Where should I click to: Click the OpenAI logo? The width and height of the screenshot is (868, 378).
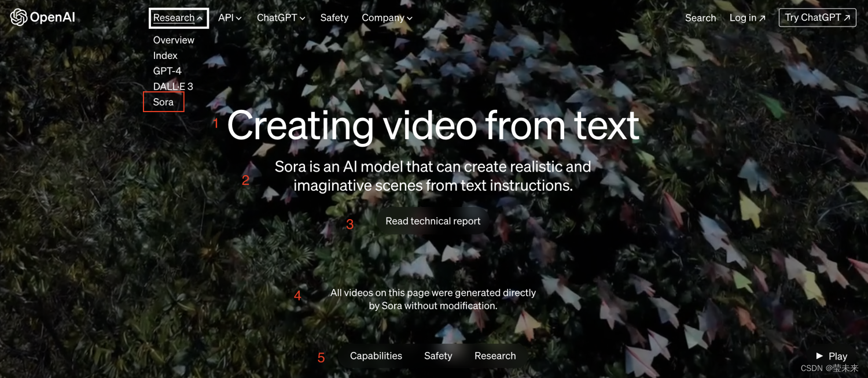coord(43,17)
